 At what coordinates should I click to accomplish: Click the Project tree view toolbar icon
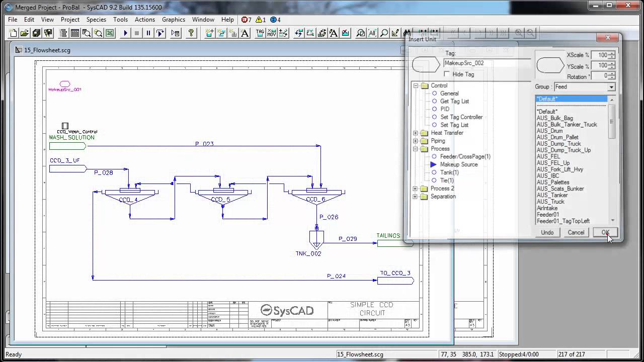[x=63, y=33]
